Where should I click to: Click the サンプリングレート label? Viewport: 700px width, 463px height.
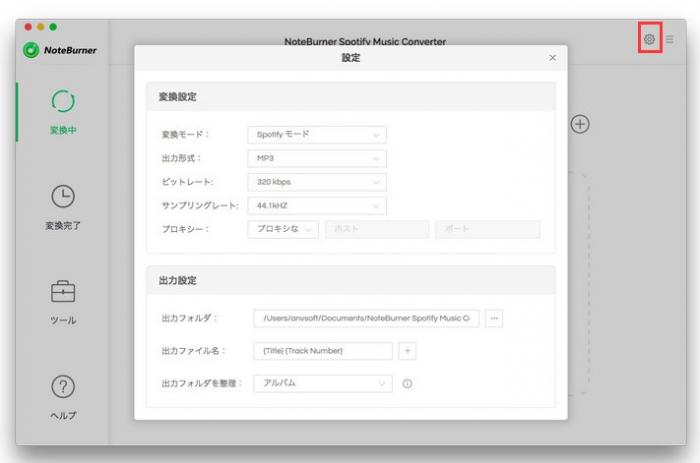point(200,206)
